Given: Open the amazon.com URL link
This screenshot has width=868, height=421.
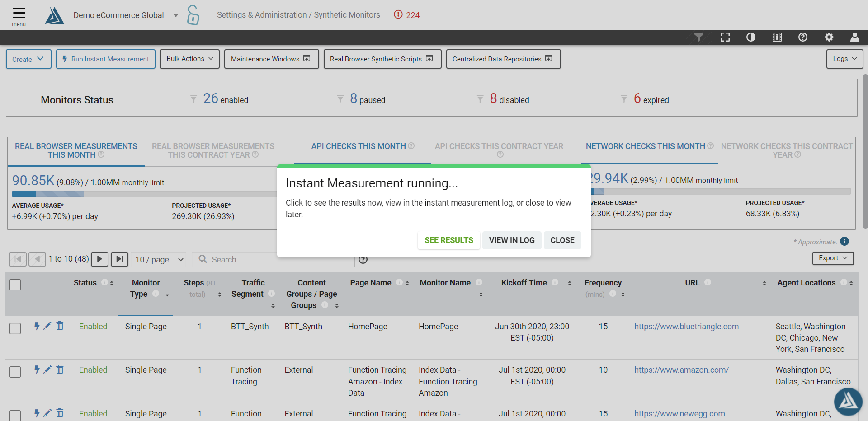Looking at the screenshot, I should tap(681, 370).
